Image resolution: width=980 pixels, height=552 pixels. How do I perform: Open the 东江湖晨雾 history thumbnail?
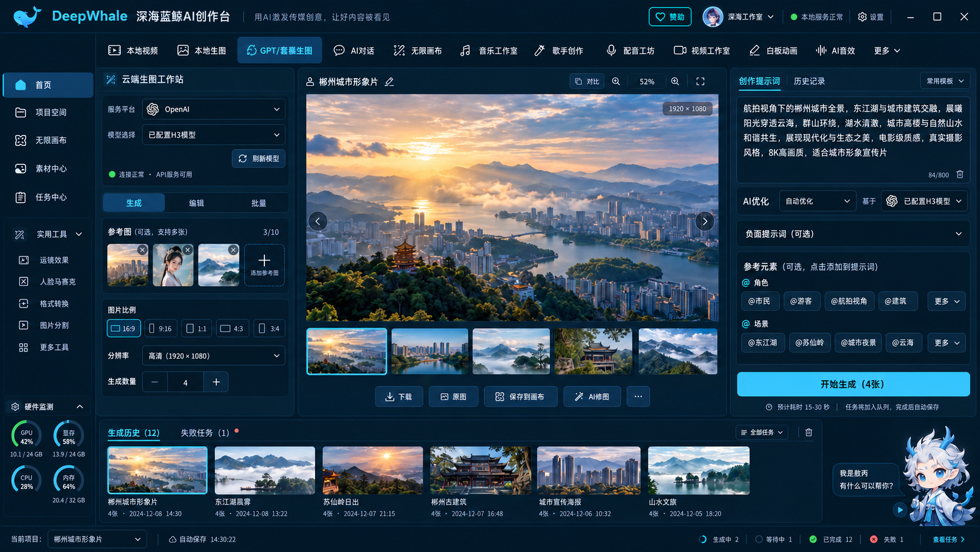(265, 470)
